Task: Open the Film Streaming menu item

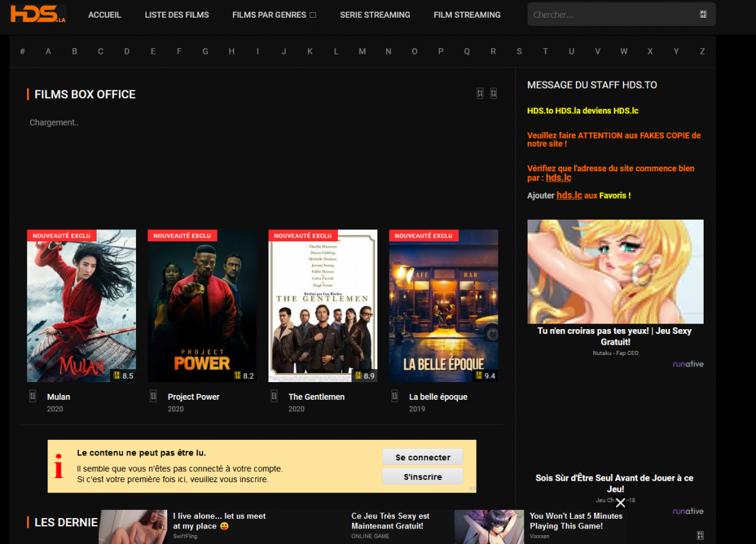Action: [466, 15]
